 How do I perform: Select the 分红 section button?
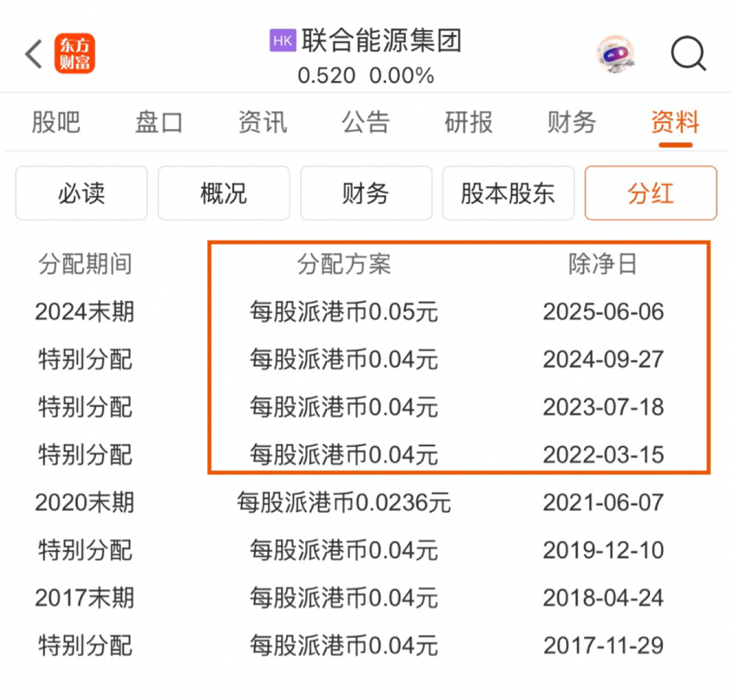click(x=651, y=193)
